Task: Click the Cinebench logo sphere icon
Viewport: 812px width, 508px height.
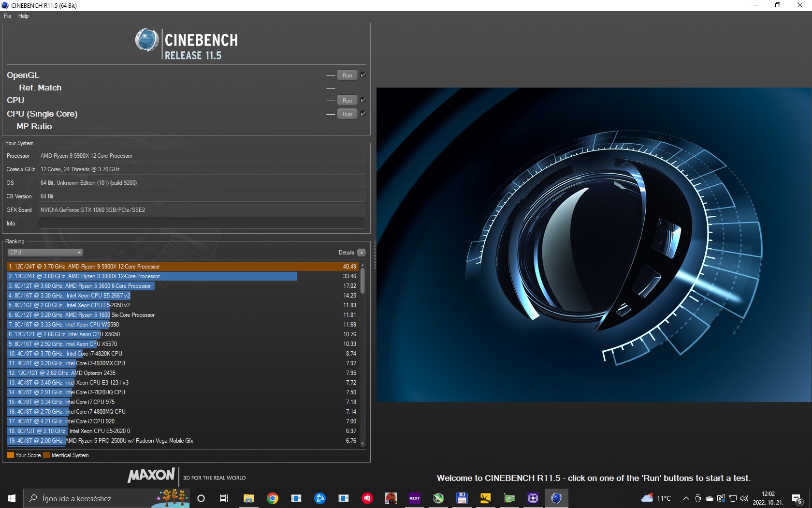Action: 147,40
